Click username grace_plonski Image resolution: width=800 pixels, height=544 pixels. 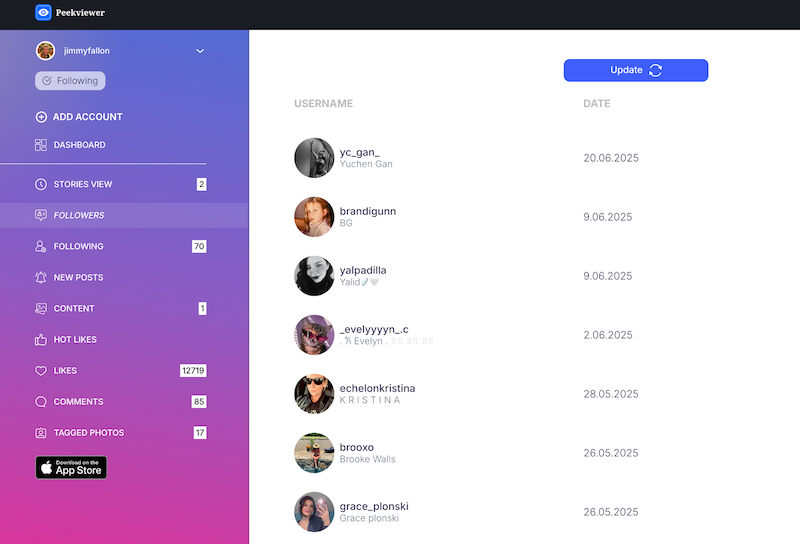point(374,506)
